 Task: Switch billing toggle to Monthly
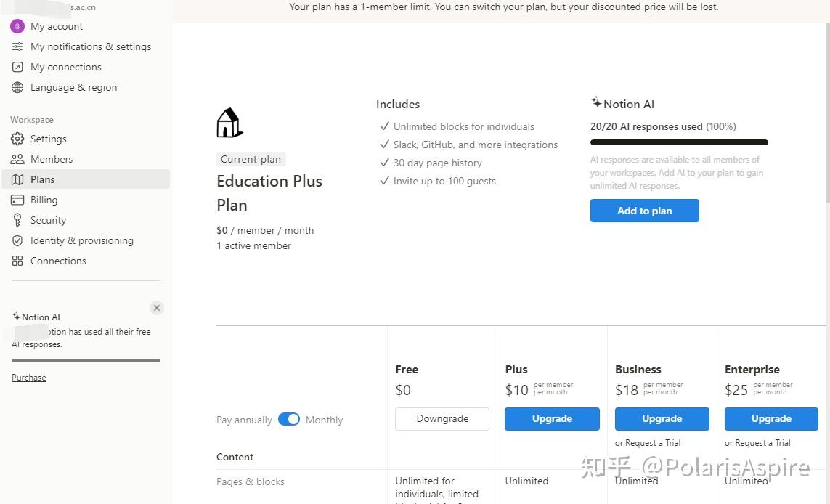pyautogui.click(x=324, y=420)
